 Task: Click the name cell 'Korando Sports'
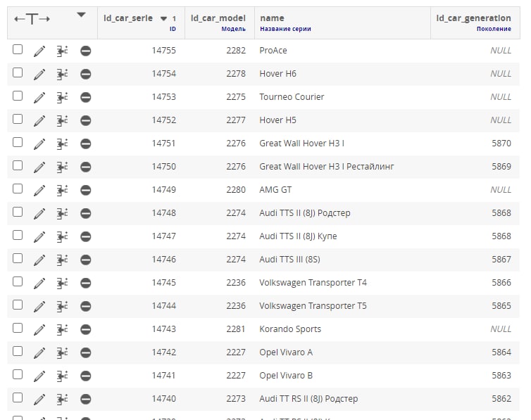pyautogui.click(x=290, y=329)
